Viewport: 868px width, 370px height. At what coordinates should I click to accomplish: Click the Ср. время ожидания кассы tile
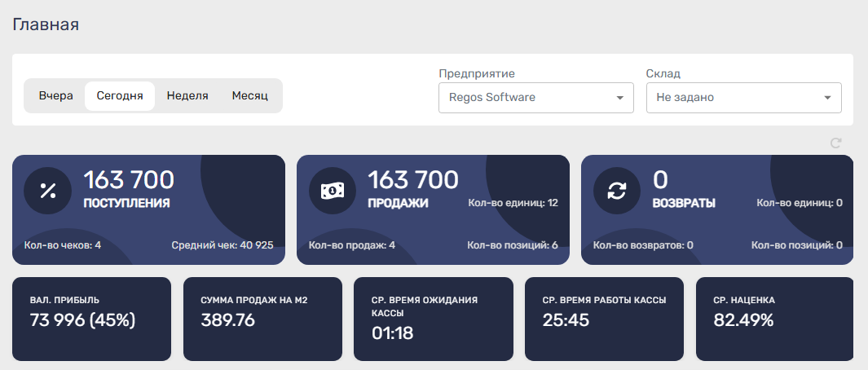point(433,319)
